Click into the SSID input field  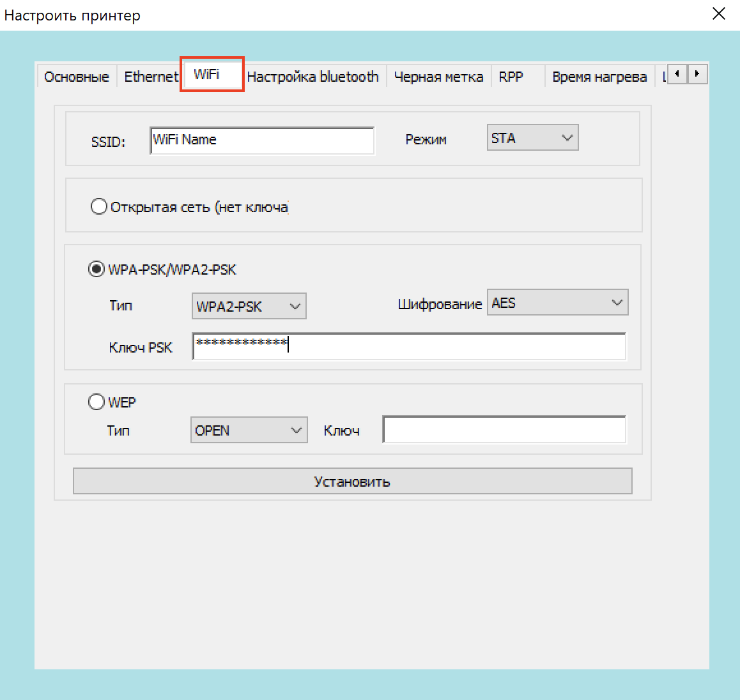pos(262,141)
